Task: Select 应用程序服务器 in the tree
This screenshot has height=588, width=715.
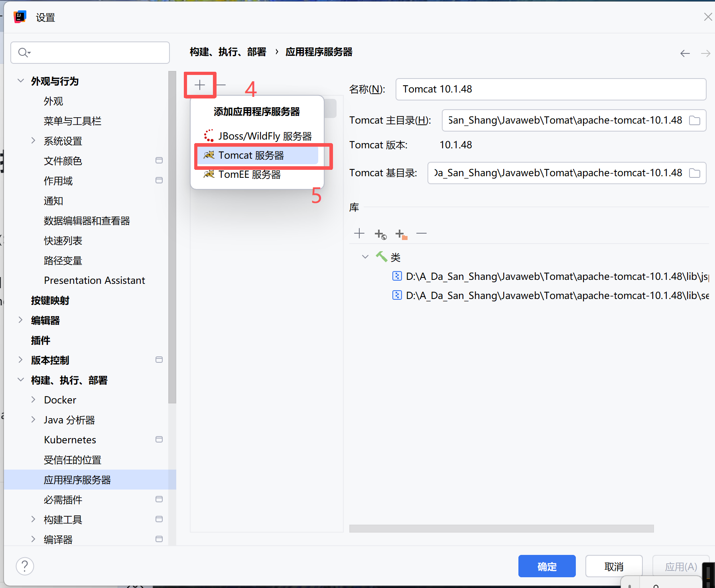Action: tap(90, 480)
